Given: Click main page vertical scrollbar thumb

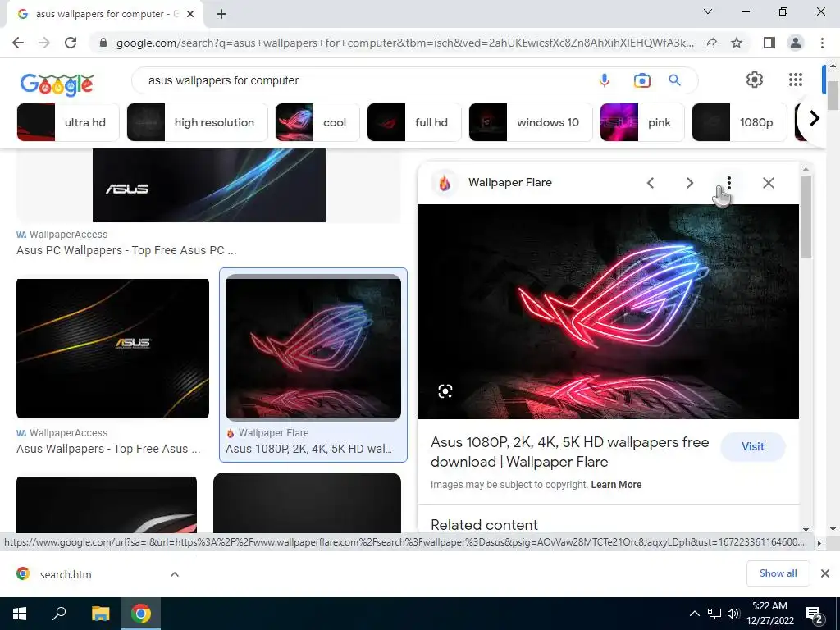Looking at the screenshot, I should click(x=833, y=97).
